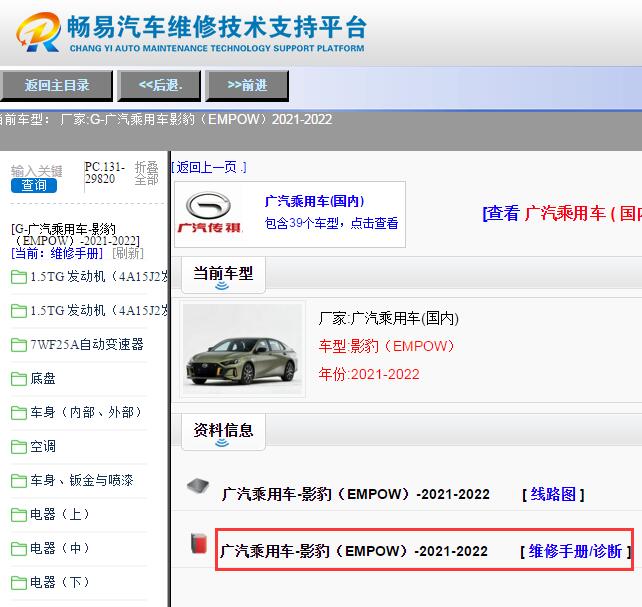Click [查看 广汽乘用车 link on right
Screen dimensions: 642x607
point(562,214)
